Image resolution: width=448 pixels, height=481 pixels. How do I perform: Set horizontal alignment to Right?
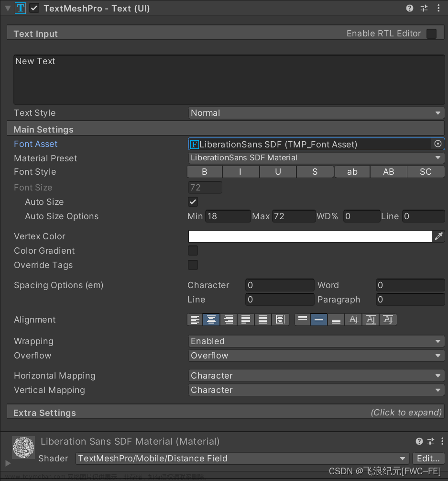pos(229,320)
